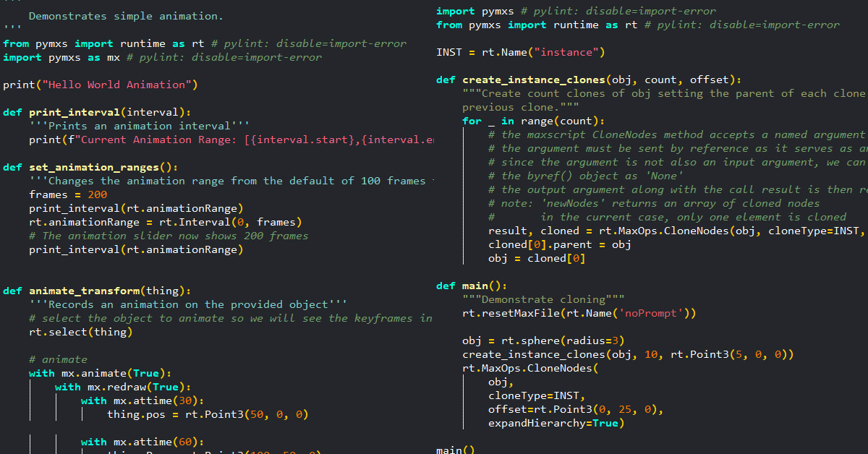Select "def set_animation_ranges():" line
Viewport: 868px width, 454px height.
pos(90,167)
